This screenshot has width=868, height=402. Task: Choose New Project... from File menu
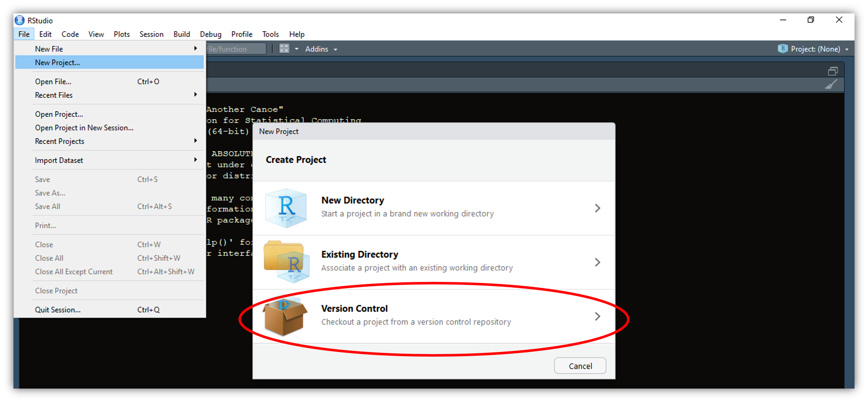point(58,63)
